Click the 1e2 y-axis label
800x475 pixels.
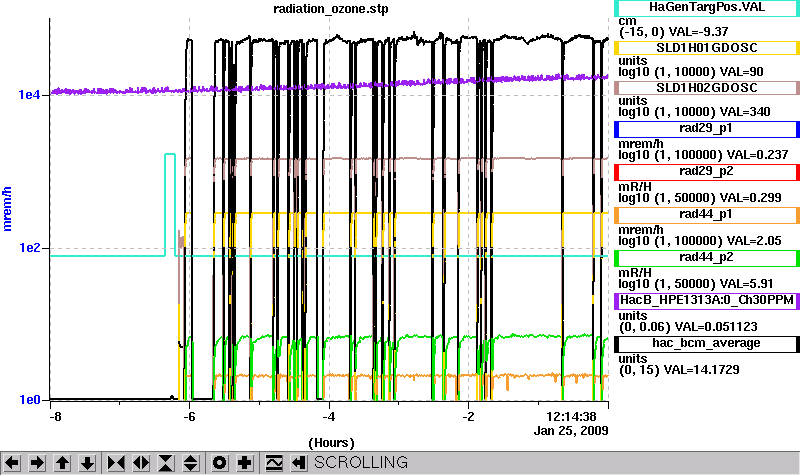29,247
